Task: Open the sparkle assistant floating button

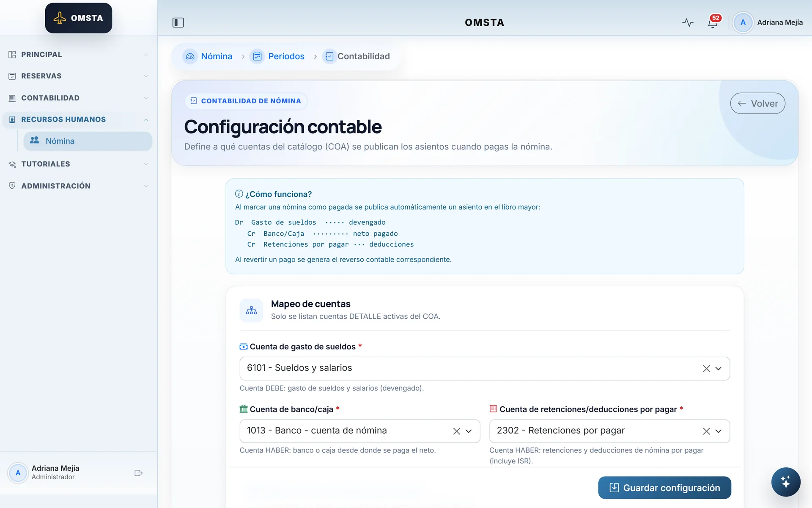Action: [x=785, y=482]
